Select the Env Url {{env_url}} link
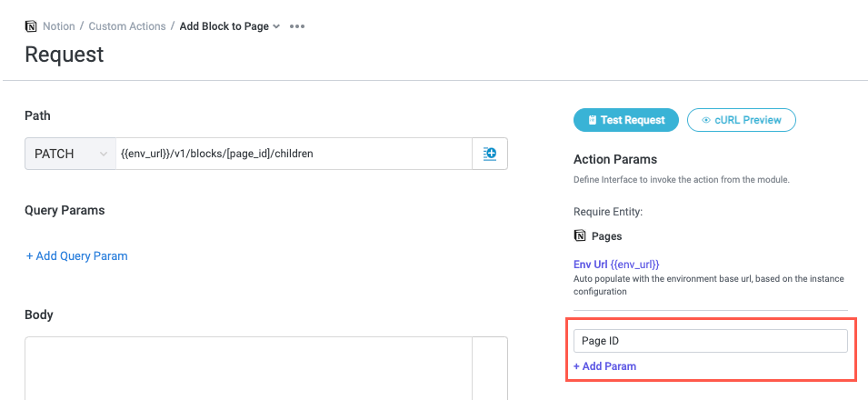The width and height of the screenshot is (868, 400). 616,265
